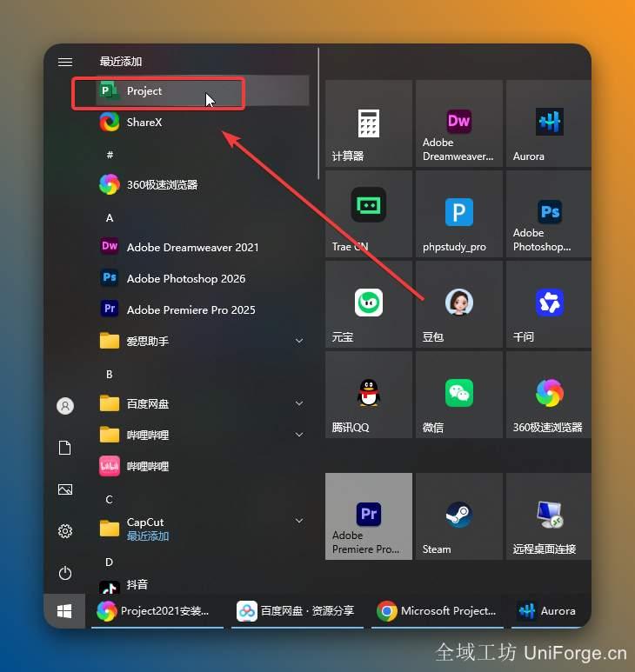Screen dimensions: 635x672
Task: Launch the Steam tile
Action: click(458, 516)
